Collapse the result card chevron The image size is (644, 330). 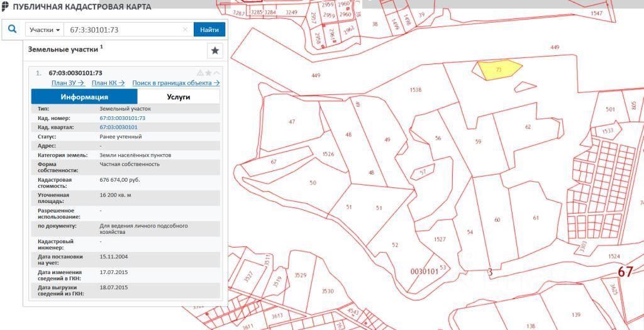click(x=216, y=73)
